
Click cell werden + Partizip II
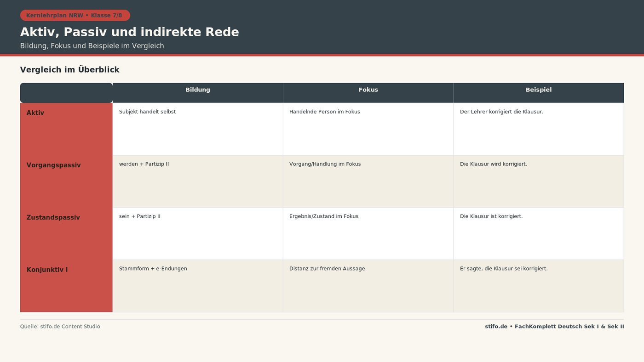198,181
